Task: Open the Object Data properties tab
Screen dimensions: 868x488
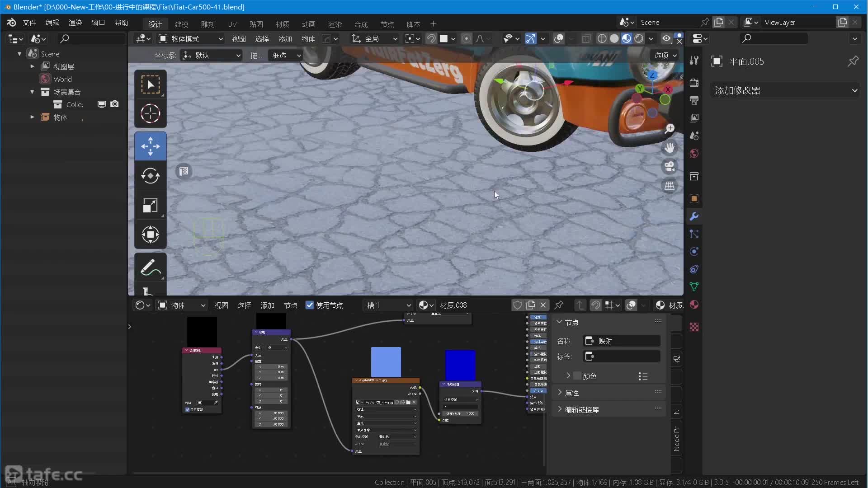Action: (694, 287)
